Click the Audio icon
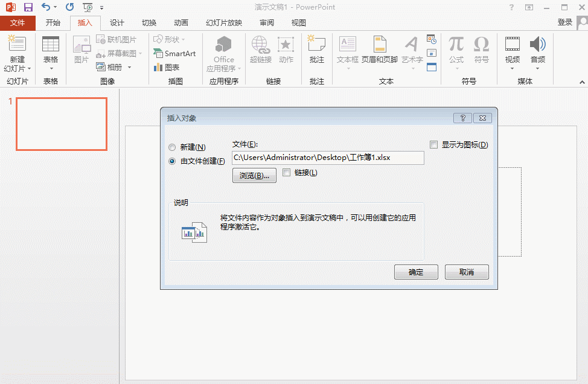588x384 pixels. 537,44
